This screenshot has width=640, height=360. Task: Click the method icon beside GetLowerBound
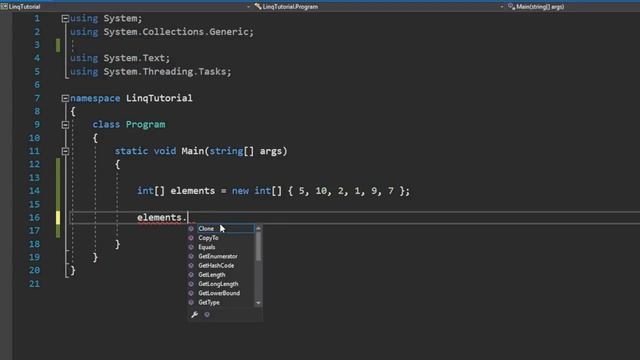pyautogui.click(x=191, y=293)
